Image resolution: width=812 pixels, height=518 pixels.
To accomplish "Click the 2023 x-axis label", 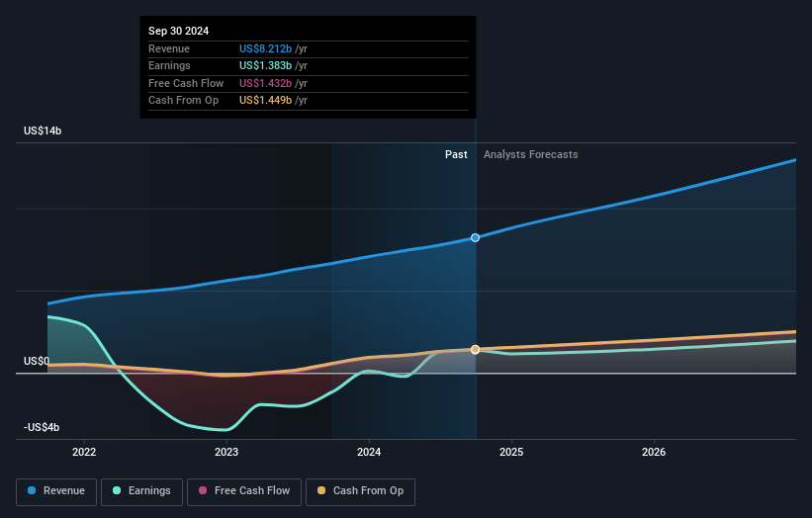I will pos(226,452).
